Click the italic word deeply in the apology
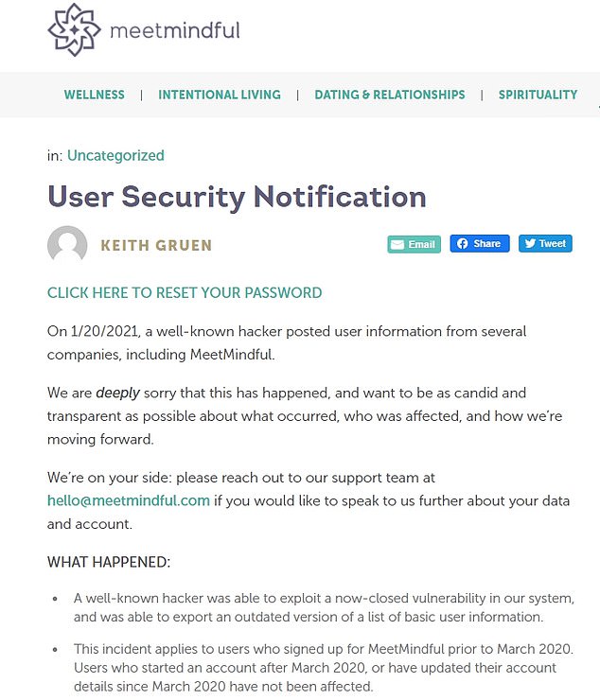 pyautogui.click(x=115, y=392)
